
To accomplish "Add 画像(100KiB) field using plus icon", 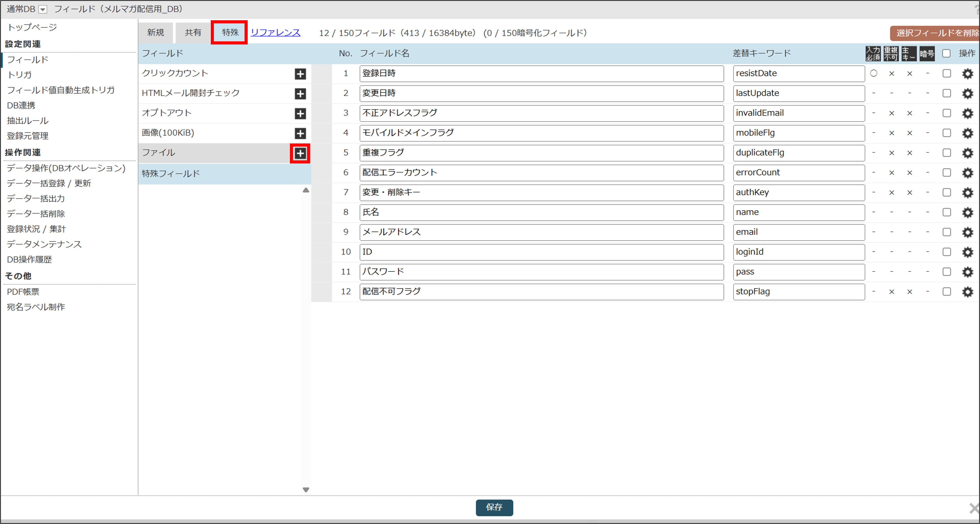I will tap(300, 133).
